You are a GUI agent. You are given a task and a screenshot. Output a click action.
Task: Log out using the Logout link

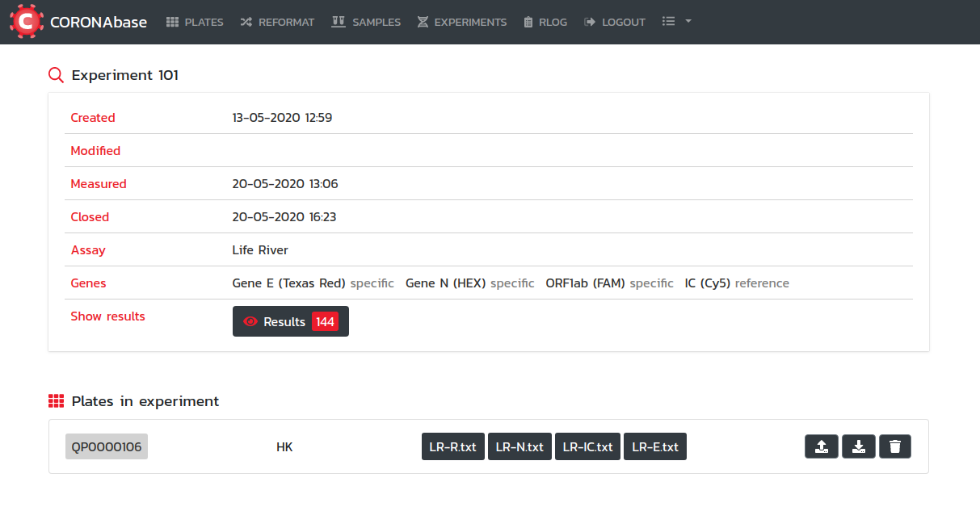pyautogui.click(x=615, y=22)
